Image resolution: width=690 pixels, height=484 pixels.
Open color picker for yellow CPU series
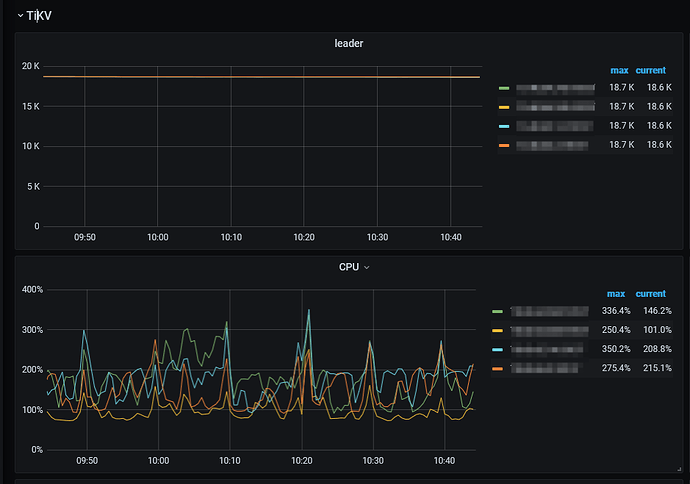(498, 330)
